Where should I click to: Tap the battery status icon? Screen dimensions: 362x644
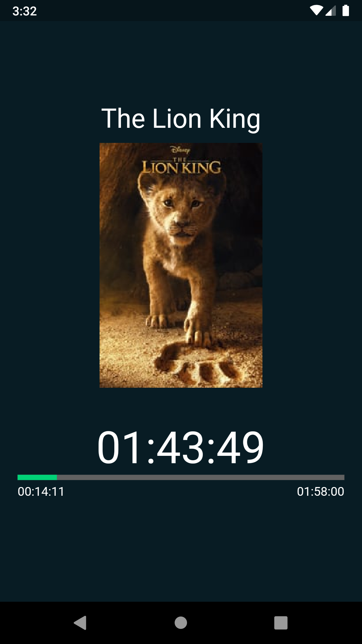[346, 10]
